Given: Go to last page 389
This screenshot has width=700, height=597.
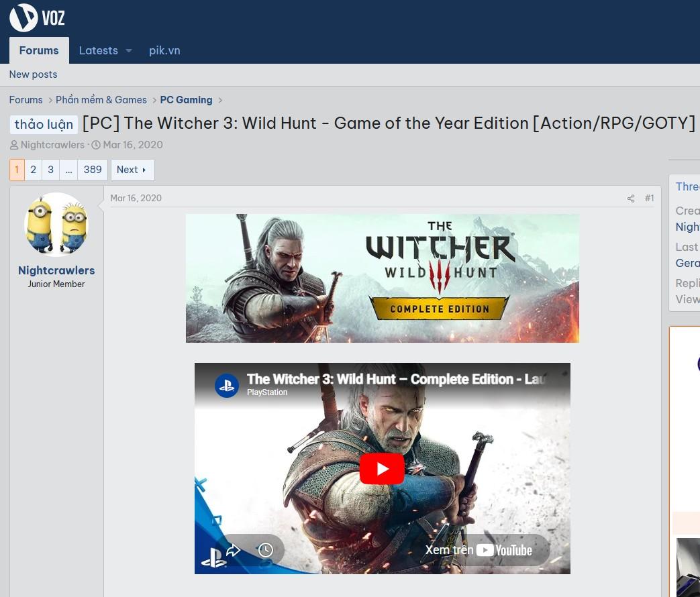Looking at the screenshot, I should [x=93, y=170].
